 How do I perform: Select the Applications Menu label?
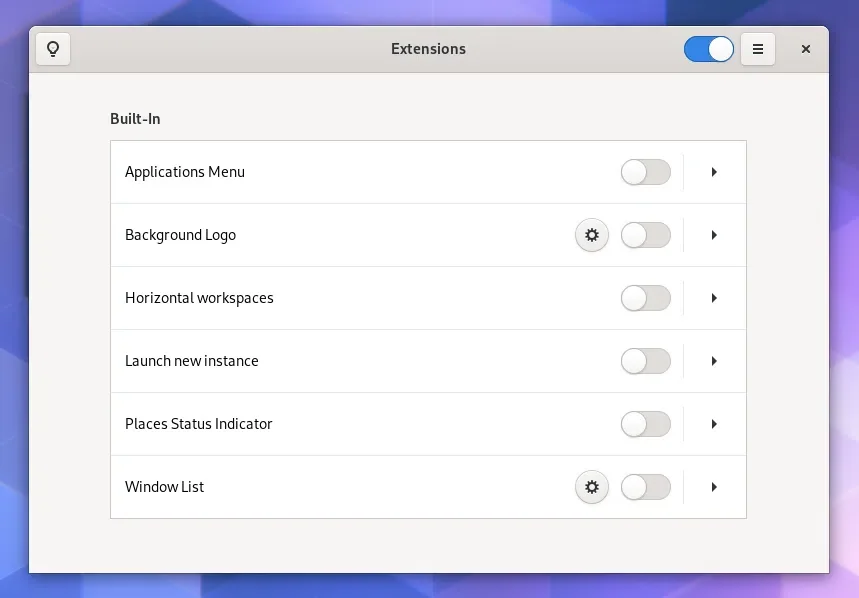pyautogui.click(x=185, y=172)
